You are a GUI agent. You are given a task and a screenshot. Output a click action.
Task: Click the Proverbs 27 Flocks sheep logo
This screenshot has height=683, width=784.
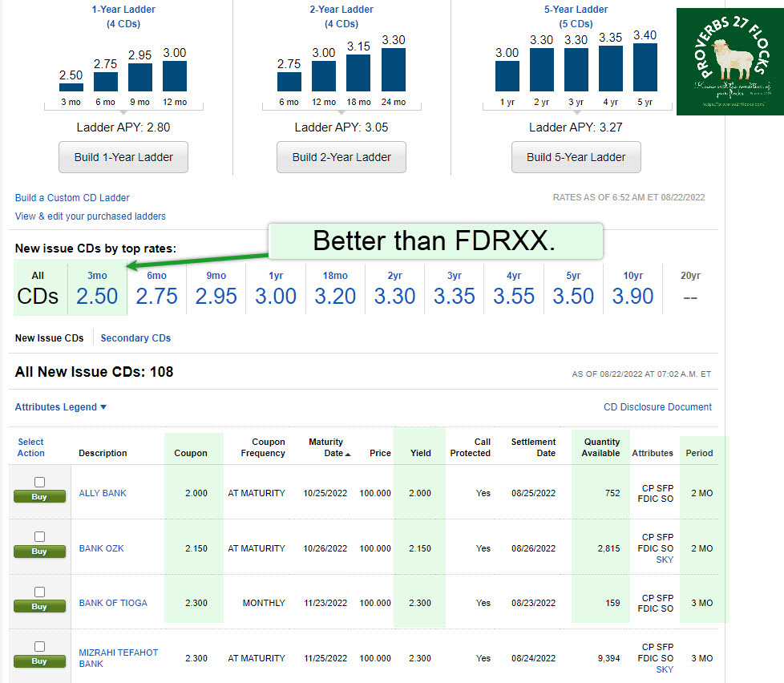point(728,62)
